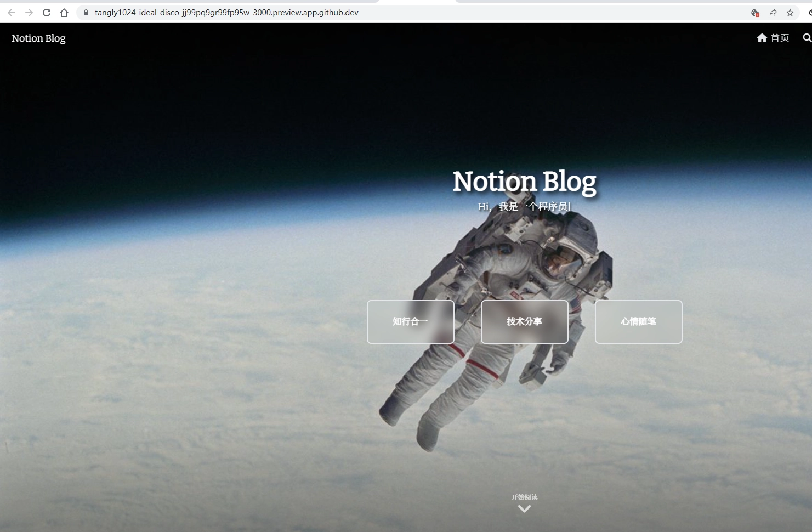Image resolution: width=812 pixels, height=532 pixels.
Task: Open the translate page icon
Action: coord(755,13)
